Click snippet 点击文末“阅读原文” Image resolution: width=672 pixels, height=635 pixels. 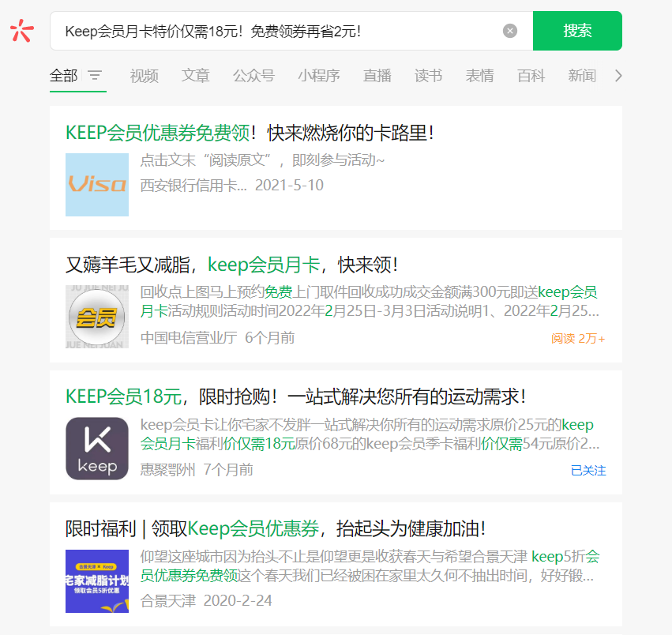coord(262,160)
